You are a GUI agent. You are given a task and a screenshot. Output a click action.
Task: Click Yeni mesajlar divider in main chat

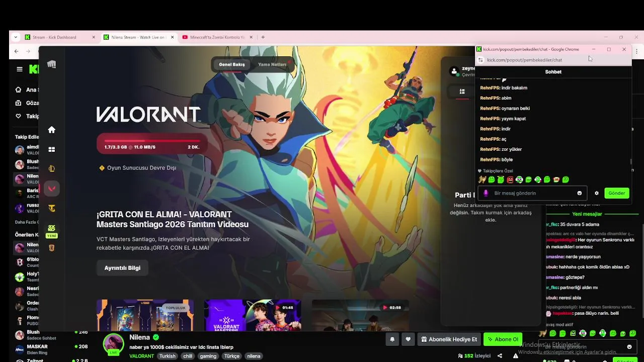tap(587, 214)
